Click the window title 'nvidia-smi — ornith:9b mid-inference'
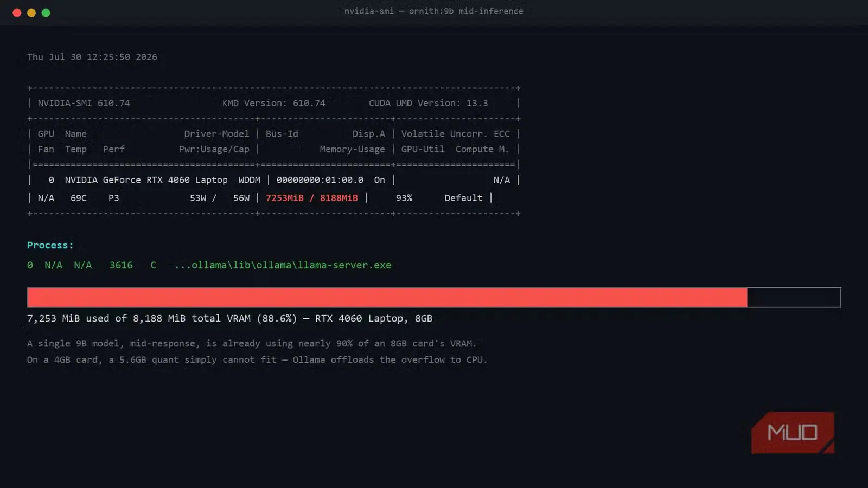The image size is (868, 488). point(433,11)
